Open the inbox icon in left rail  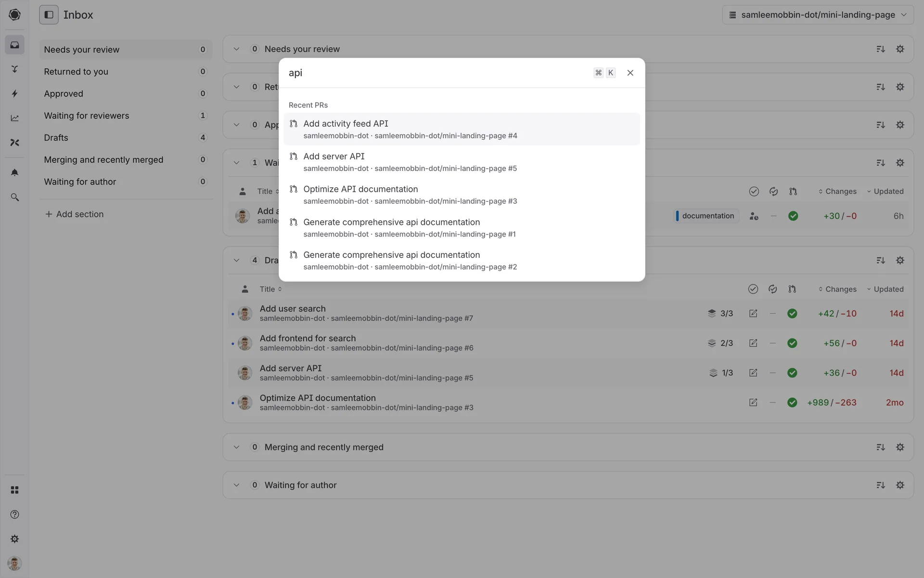click(x=14, y=45)
